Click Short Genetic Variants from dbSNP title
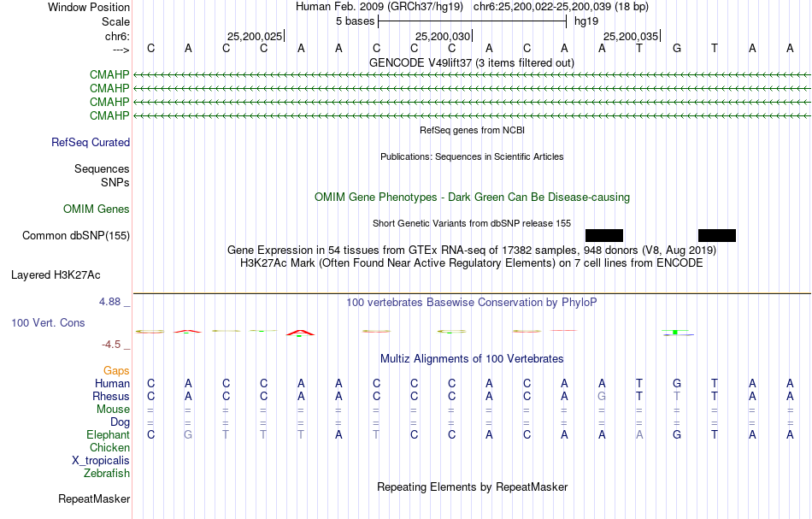This screenshot has height=519, width=812. click(x=471, y=224)
